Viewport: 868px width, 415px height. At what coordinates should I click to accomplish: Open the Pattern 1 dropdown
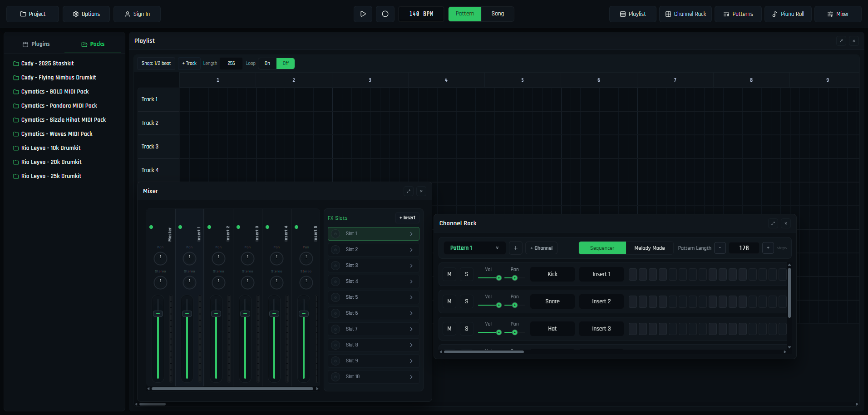(x=474, y=248)
